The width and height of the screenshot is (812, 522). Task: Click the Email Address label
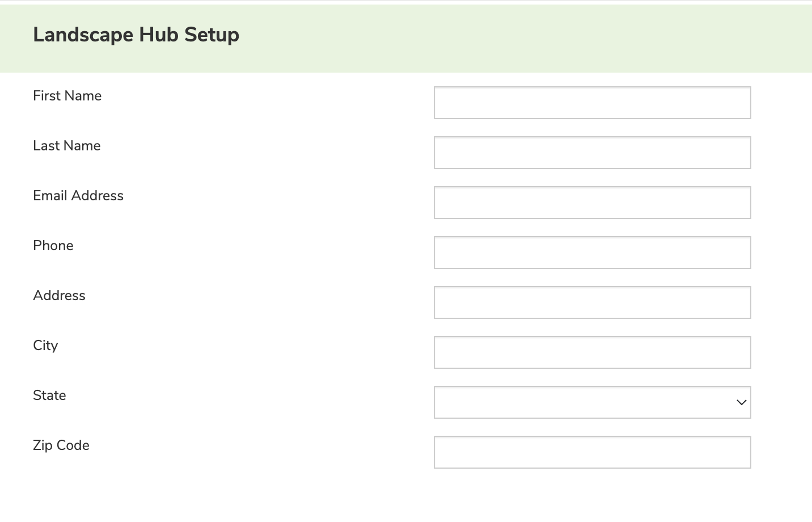click(78, 196)
